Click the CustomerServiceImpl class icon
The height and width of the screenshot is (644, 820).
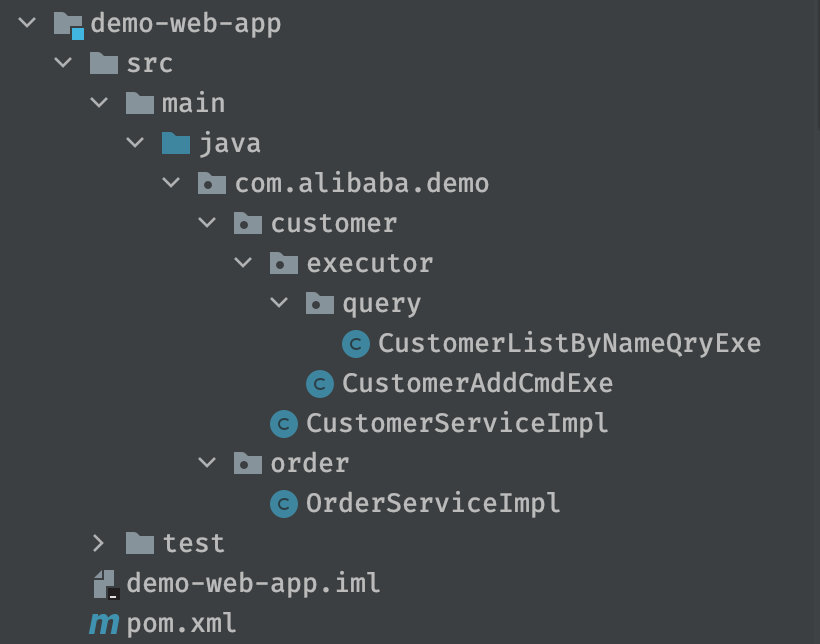[x=283, y=423]
